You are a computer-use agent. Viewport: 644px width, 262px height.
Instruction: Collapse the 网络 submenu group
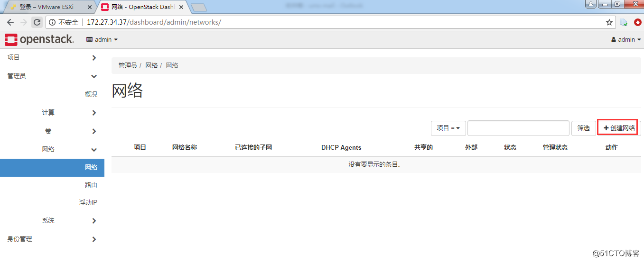click(x=52, y=149)
